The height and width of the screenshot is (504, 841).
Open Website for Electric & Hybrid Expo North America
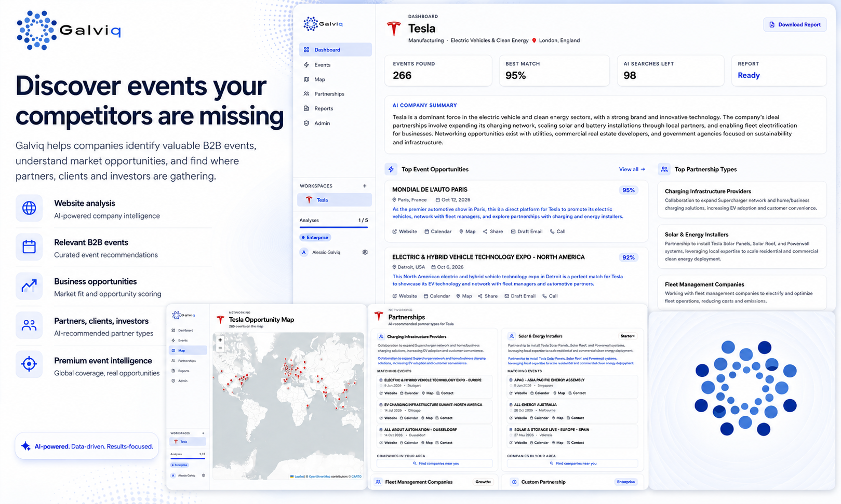(405, 296)
